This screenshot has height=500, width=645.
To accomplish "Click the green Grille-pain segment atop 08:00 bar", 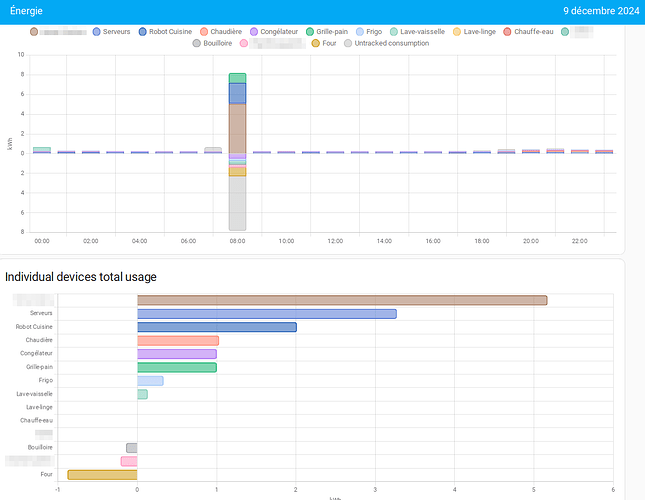I will coord(237,79).
